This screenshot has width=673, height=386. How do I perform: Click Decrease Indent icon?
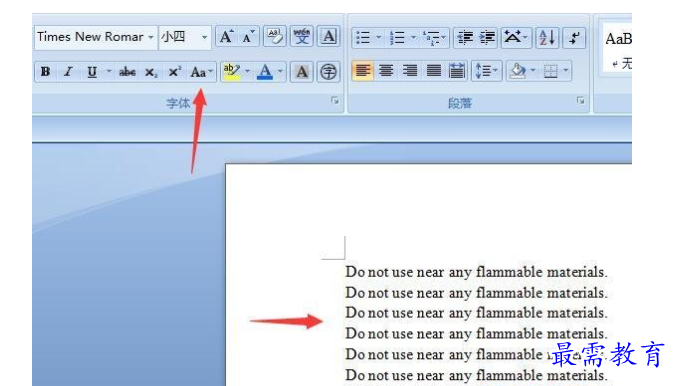[x=464, y=37]
